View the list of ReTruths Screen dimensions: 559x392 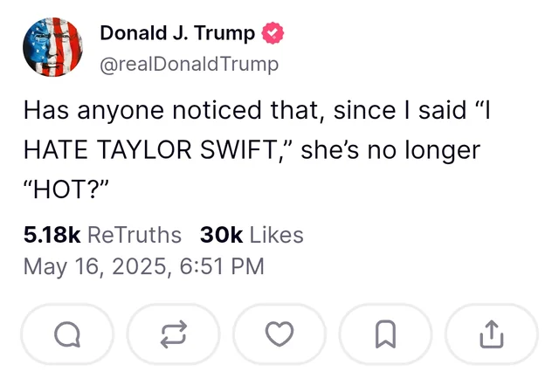(x=102, y=235)
